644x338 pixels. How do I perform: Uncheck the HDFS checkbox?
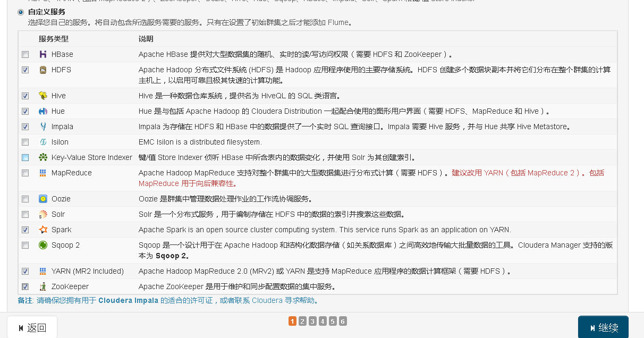(26, 70)
